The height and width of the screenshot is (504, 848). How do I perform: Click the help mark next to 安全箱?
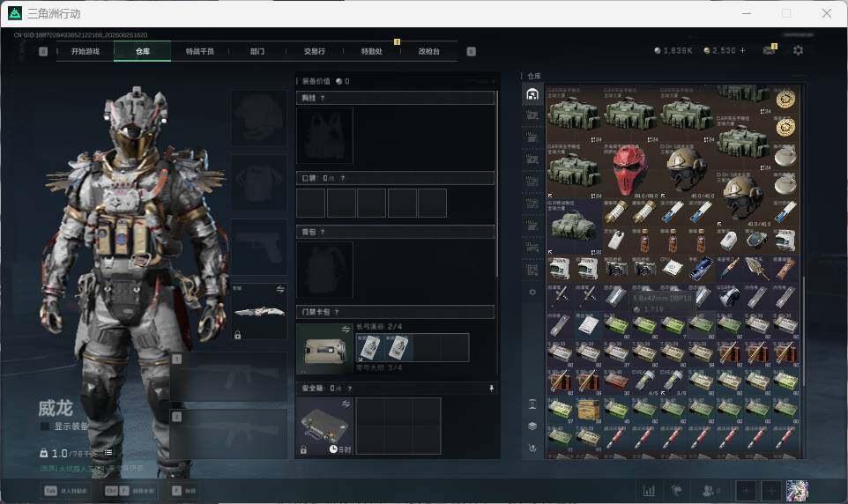pos(350,389)
